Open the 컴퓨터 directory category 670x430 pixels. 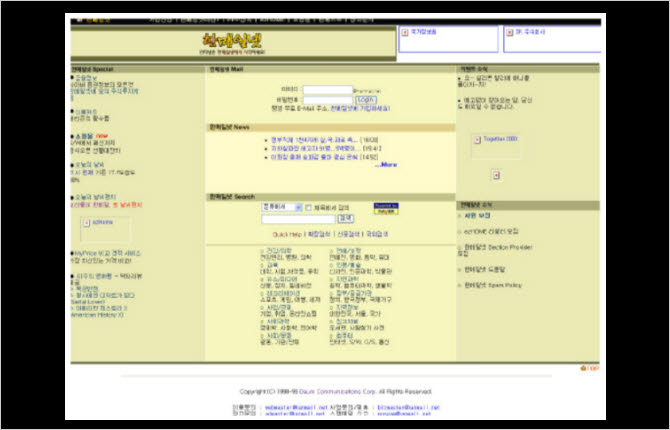point(344,336)
